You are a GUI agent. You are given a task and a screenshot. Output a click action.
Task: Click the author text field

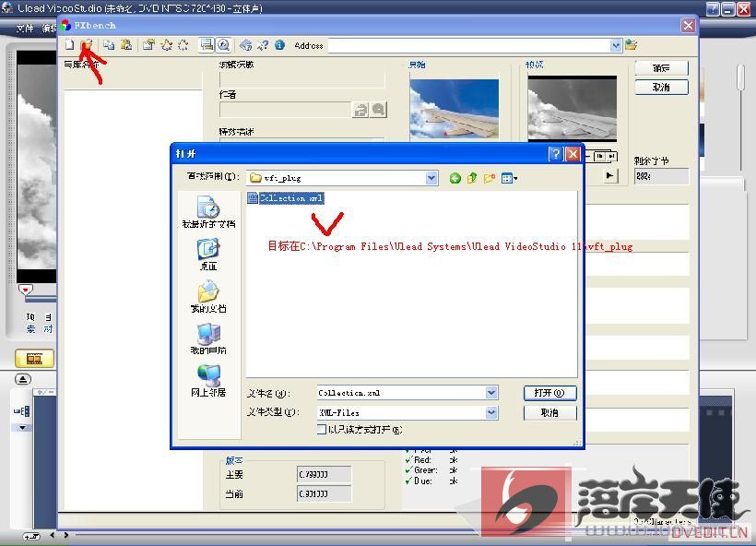[286, 110]
